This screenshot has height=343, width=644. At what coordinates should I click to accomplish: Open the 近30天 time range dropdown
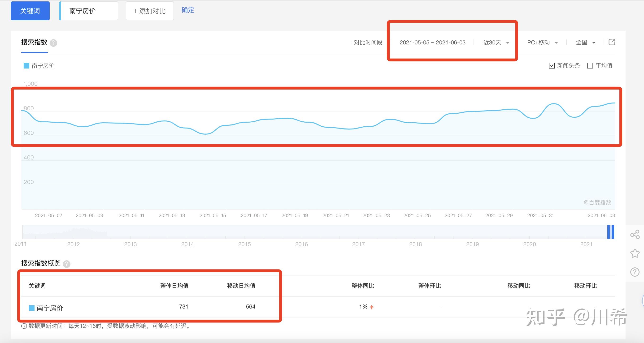[x=496, y=43]
